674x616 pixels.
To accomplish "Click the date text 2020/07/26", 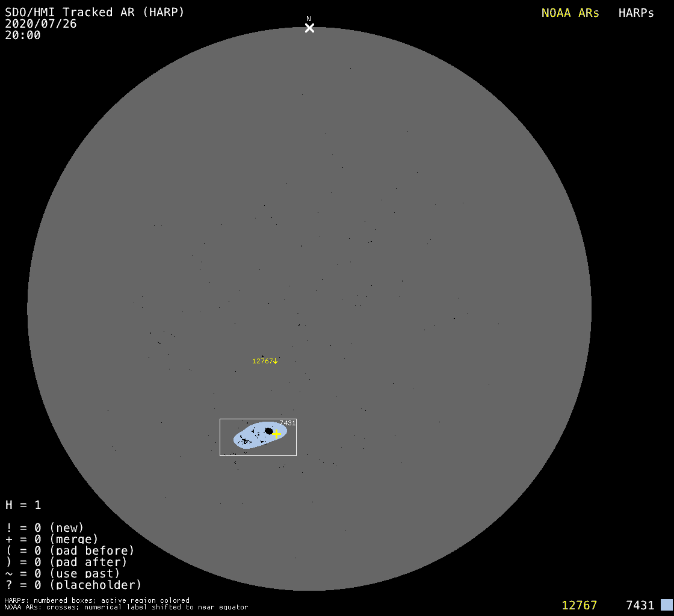I will click(x=41, y=24).
